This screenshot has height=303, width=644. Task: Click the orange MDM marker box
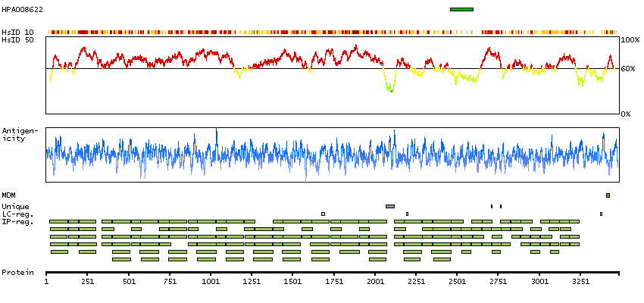(x=608, y=195)
